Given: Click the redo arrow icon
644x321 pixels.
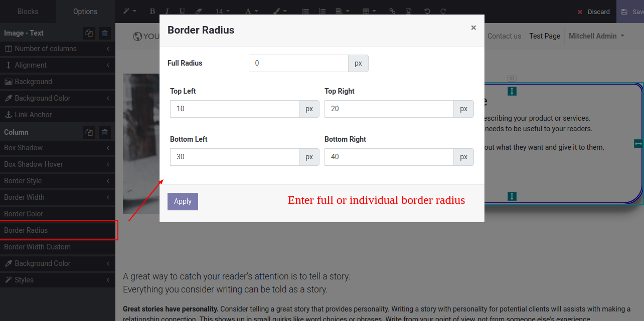Looking at the screenshot, I should click(x=443, y=11).
